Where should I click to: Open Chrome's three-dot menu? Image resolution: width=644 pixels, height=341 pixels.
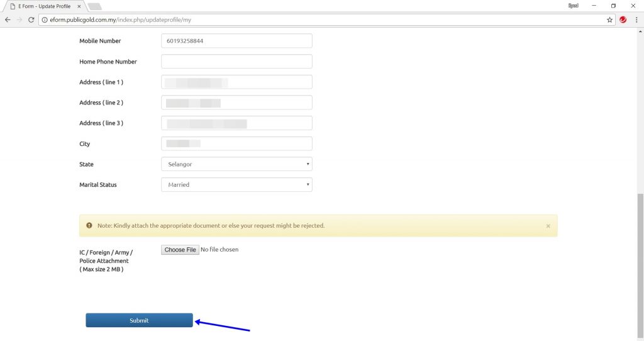coord(636,20)
